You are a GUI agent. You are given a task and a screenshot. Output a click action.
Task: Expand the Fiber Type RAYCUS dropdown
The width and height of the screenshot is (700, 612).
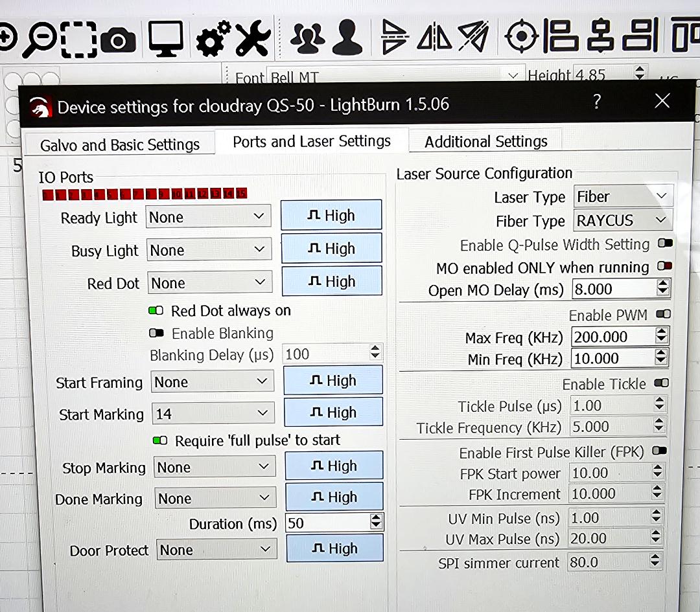click(x=623, y=220)
